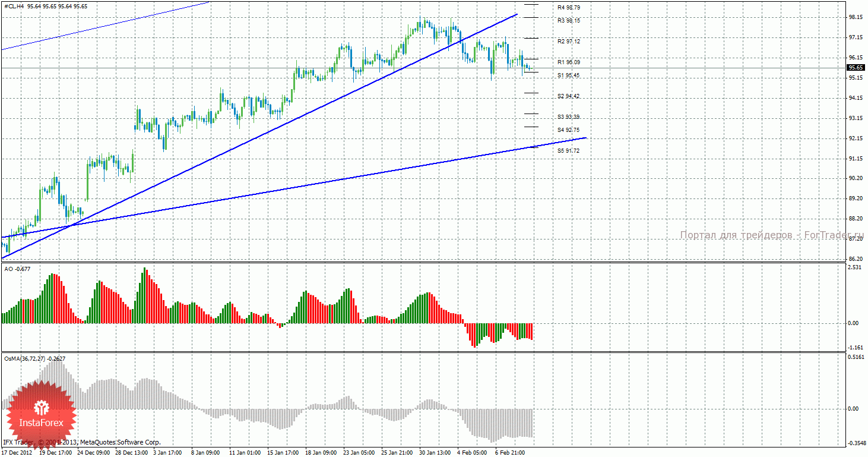
Task: Select the S5 91.72 support label
Action: click(x=568, y=151)
